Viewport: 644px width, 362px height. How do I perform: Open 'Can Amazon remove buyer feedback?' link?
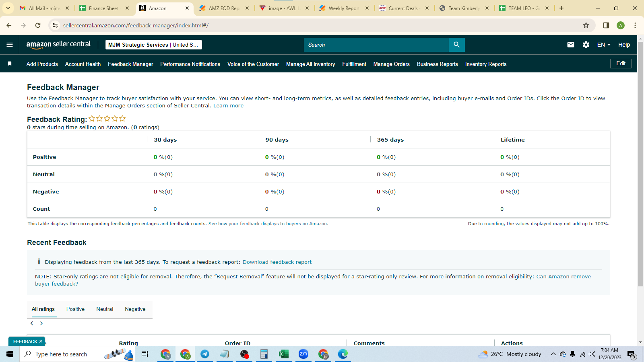click(563, 277)
